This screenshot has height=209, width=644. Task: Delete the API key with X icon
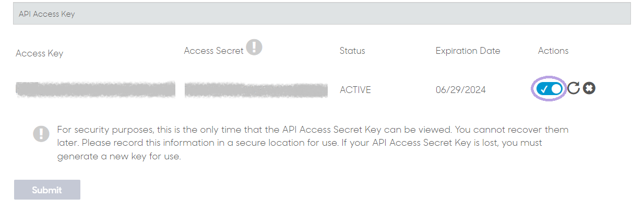(589, 88)
